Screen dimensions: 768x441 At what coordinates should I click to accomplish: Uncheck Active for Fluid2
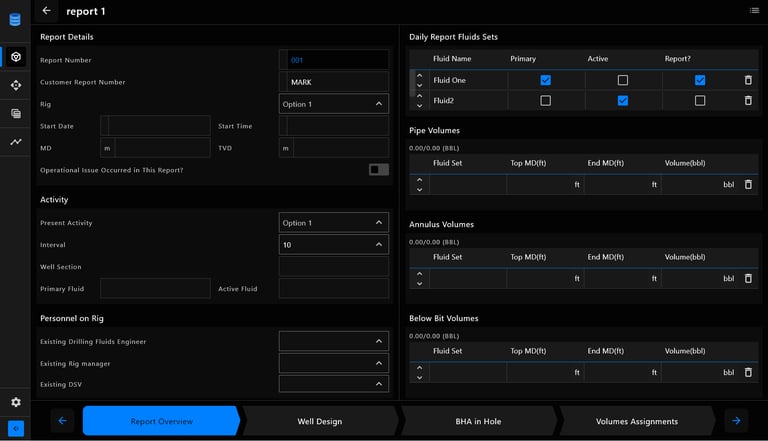(x=623, y=100)
